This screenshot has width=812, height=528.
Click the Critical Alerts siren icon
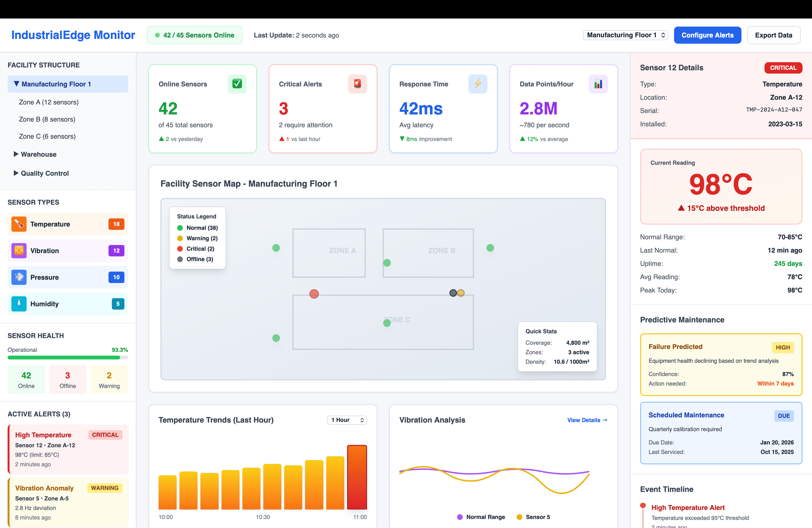tap(357, 84)
